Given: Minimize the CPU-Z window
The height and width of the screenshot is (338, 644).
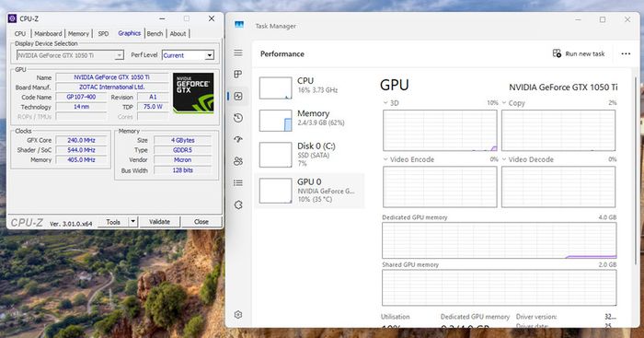Looking at the screenshot, I should click(x=162, y=18).
